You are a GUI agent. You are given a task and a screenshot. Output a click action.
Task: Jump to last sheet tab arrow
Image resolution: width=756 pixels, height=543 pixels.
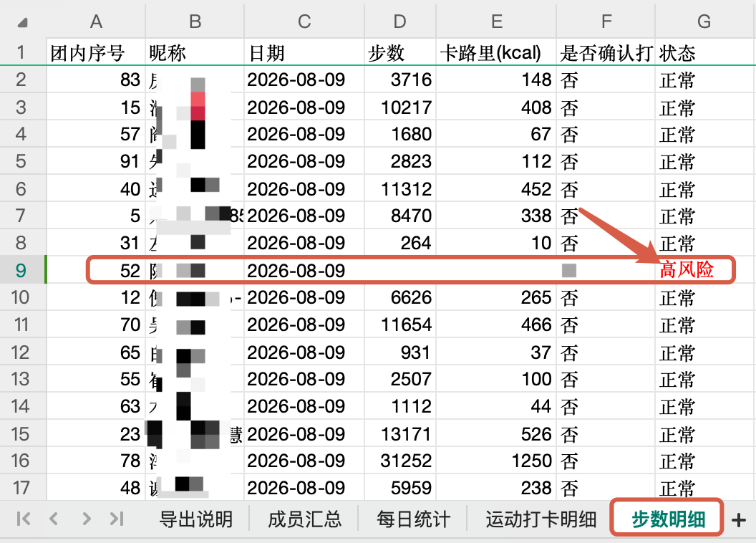point(117,519)
